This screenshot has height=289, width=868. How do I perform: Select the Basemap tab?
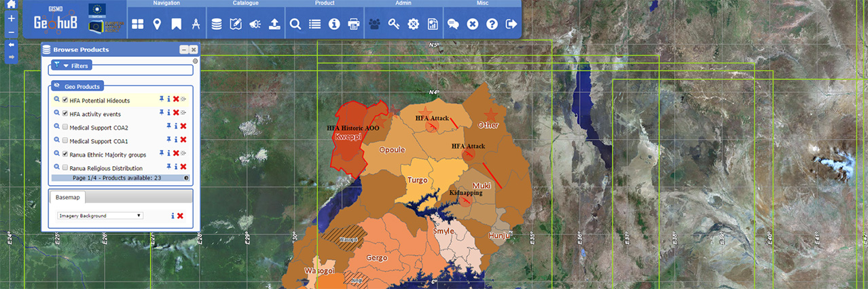pos(67,197)
